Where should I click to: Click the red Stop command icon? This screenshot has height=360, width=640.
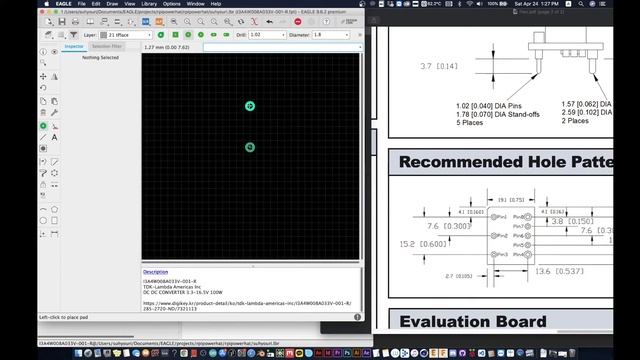[298, 22]
